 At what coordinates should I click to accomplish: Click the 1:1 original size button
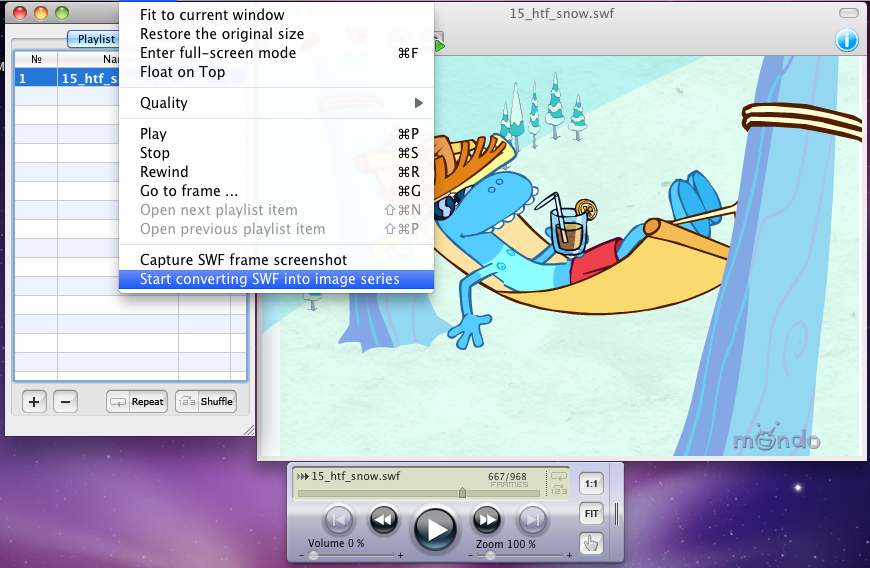[x=591, y=483]
